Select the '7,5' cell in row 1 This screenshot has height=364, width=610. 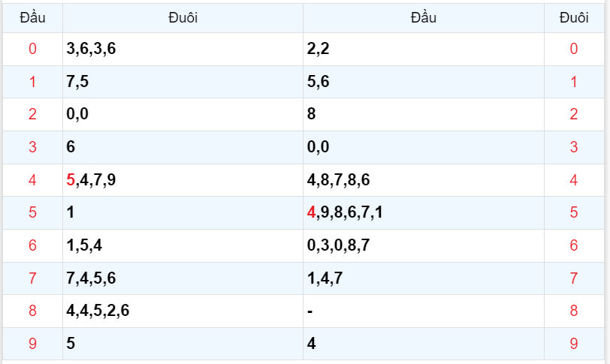coord(77,82)
